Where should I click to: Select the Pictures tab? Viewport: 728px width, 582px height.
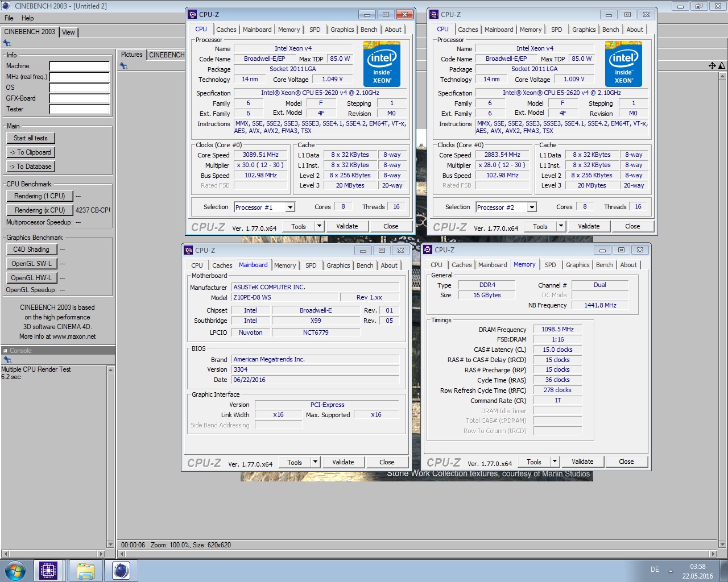[x=132, y=55]
